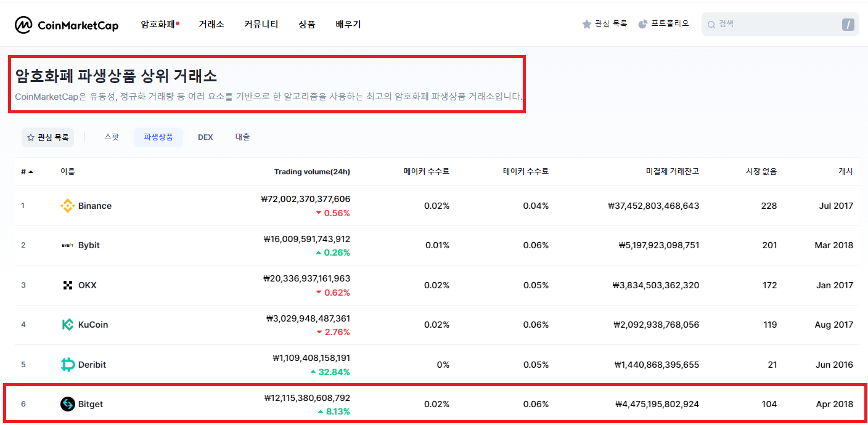Open the 상품 dropdown menu
Viewport: 868px width, 425px height.
click(306, 24)
